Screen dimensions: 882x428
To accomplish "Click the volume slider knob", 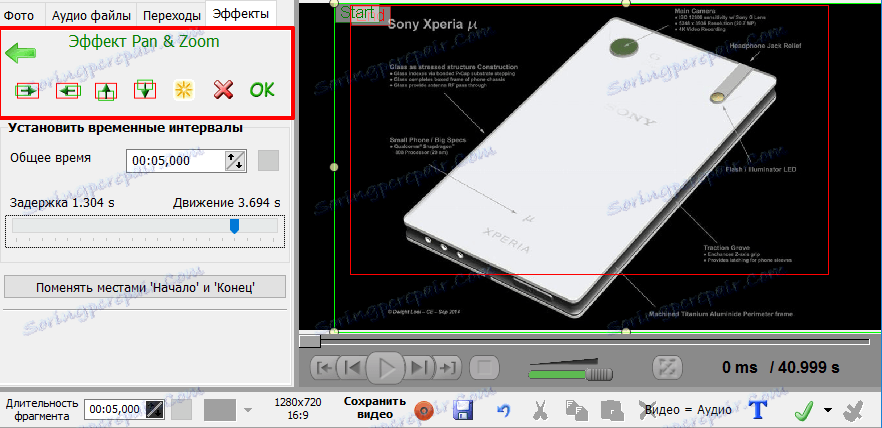I will 600,375.
